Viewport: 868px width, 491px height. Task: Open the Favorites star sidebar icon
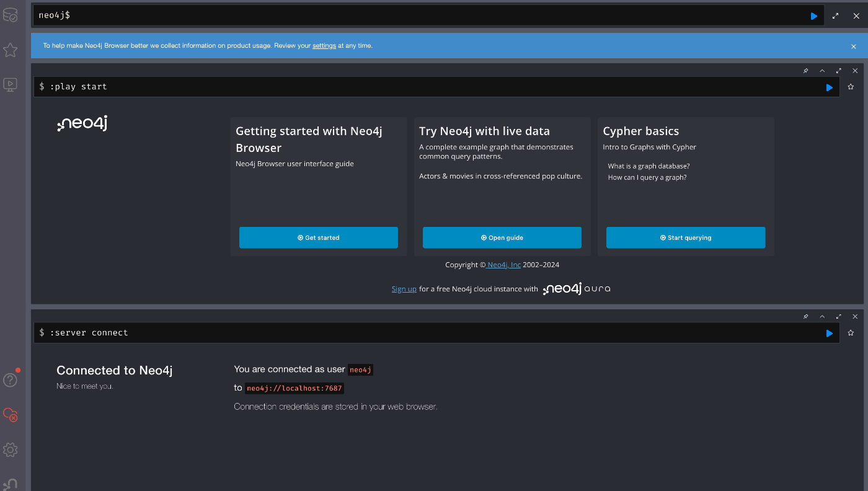(10, 50)
